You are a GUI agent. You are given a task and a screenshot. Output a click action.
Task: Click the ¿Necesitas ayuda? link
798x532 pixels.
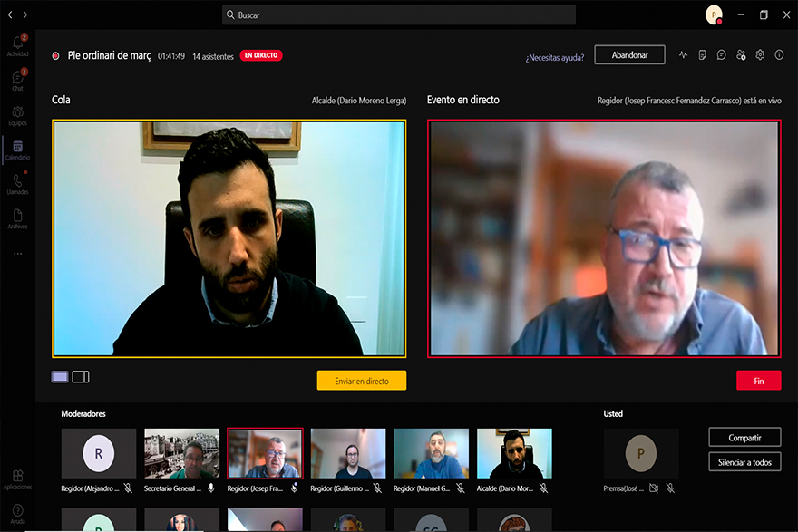click(554, 56)
